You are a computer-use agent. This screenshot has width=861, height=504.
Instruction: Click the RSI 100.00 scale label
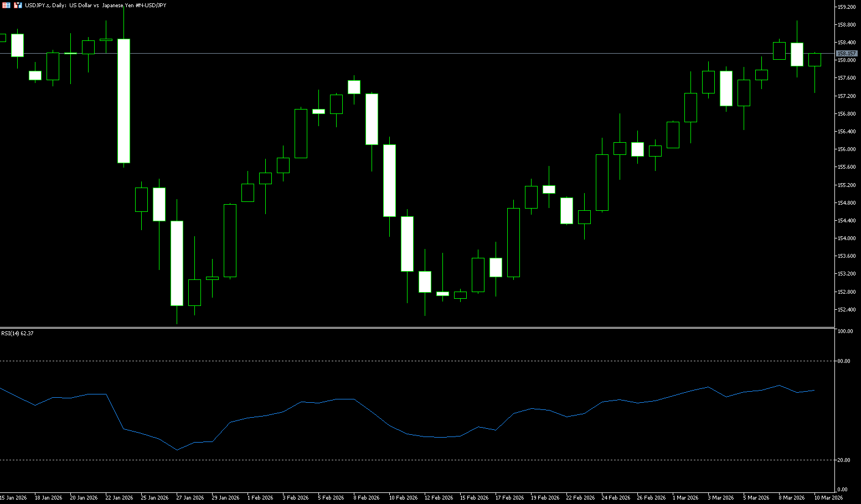coord(845,331)
